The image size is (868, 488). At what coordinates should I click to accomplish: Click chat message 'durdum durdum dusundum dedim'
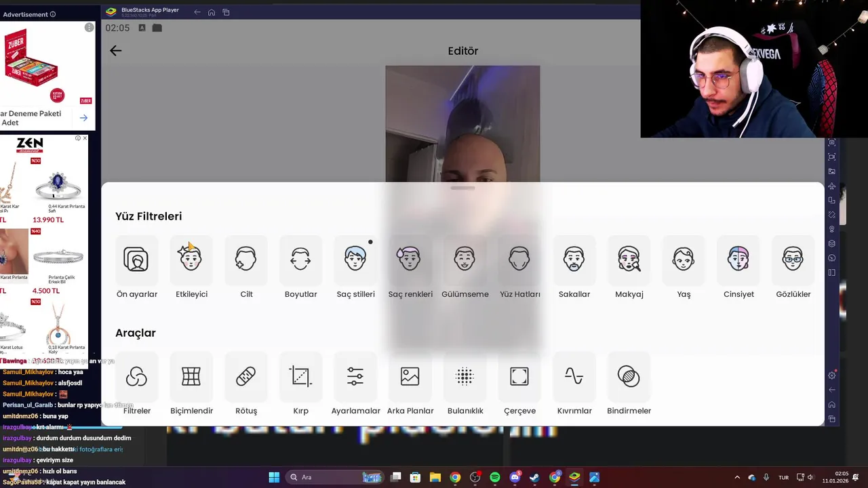coord(84,438)
